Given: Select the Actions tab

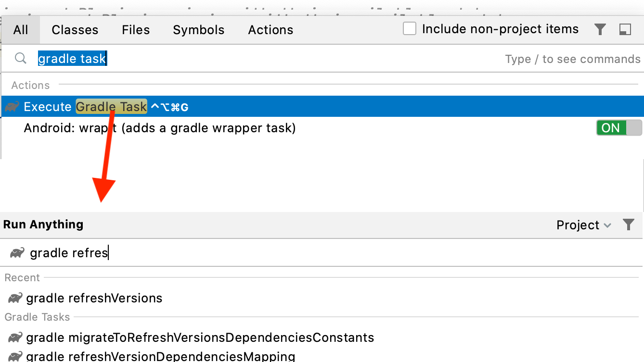Looking at the screenshot, I should [270, 30].
